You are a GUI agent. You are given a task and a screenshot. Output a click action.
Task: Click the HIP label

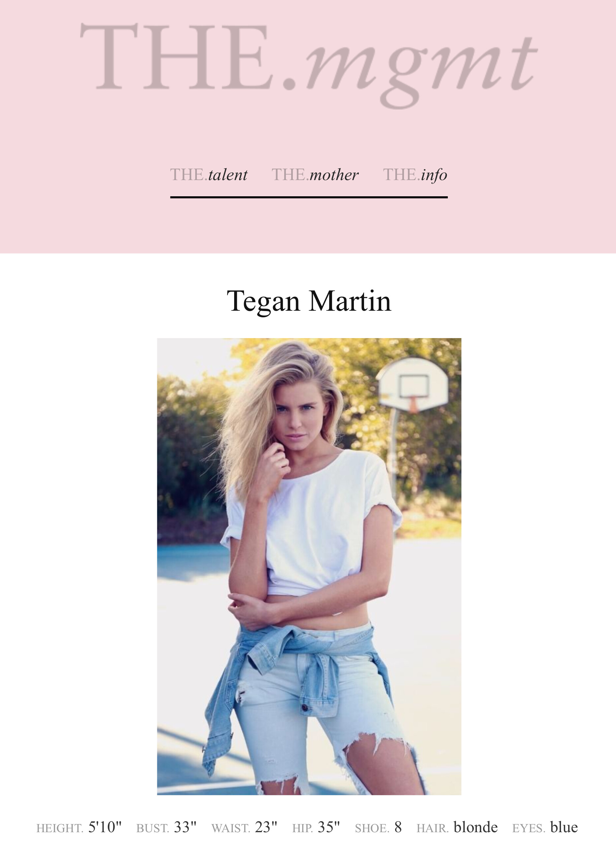[x=302, y=829]
